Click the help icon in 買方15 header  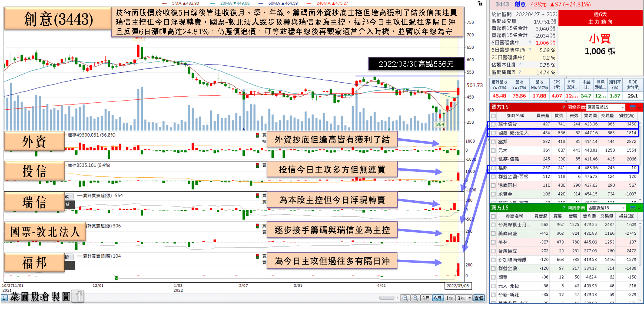[x=563, y=107]
